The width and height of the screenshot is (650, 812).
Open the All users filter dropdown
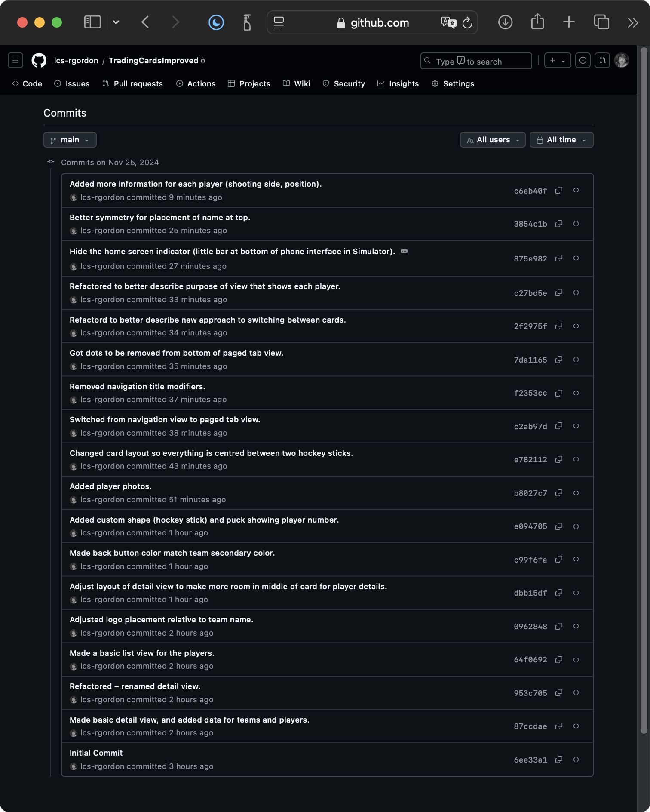[x=493, y=140]
